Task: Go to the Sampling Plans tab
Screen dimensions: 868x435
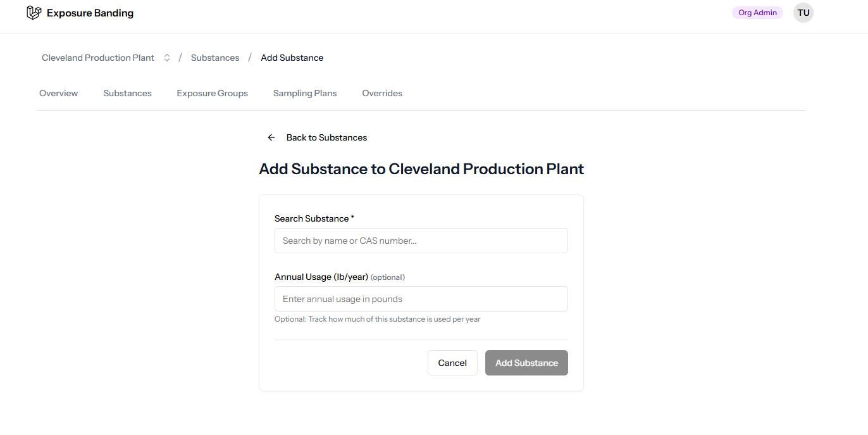Action: point(305,93)
